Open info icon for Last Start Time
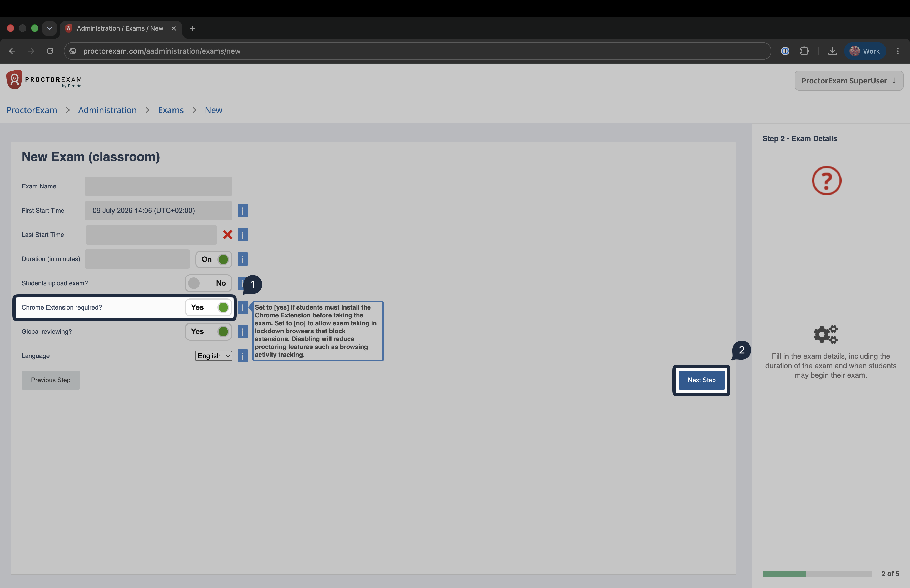Viewport: 910px width, 588px height. coord(243,235)
